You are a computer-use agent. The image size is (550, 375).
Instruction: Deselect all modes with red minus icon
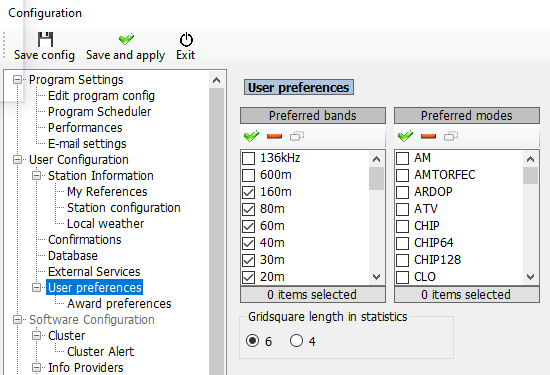tap(428, 136)
